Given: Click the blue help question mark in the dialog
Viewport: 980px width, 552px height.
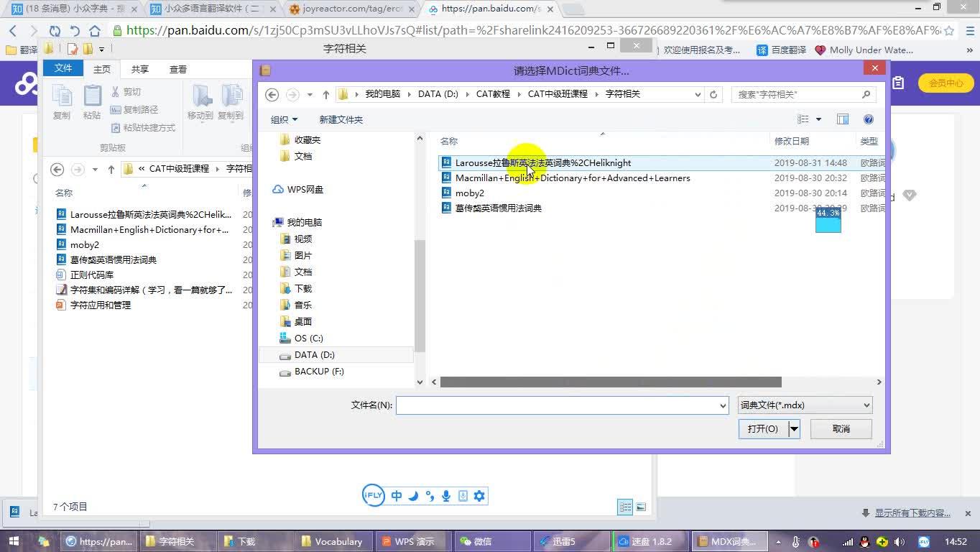Looking at the screenshot, I should pyautogui.click(x=868, y=119).
